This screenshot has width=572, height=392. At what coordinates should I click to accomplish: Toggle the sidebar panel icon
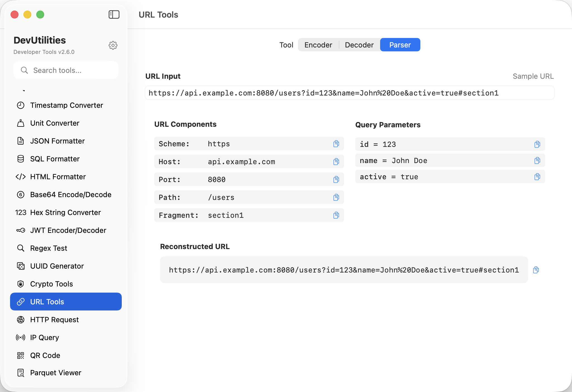point(114,15)
